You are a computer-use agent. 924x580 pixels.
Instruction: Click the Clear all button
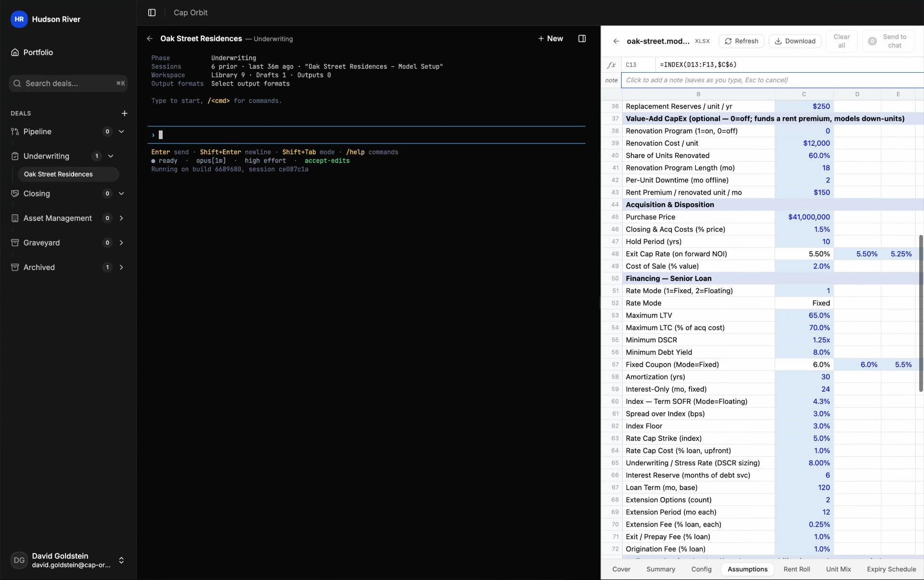(x=841, y=41)
